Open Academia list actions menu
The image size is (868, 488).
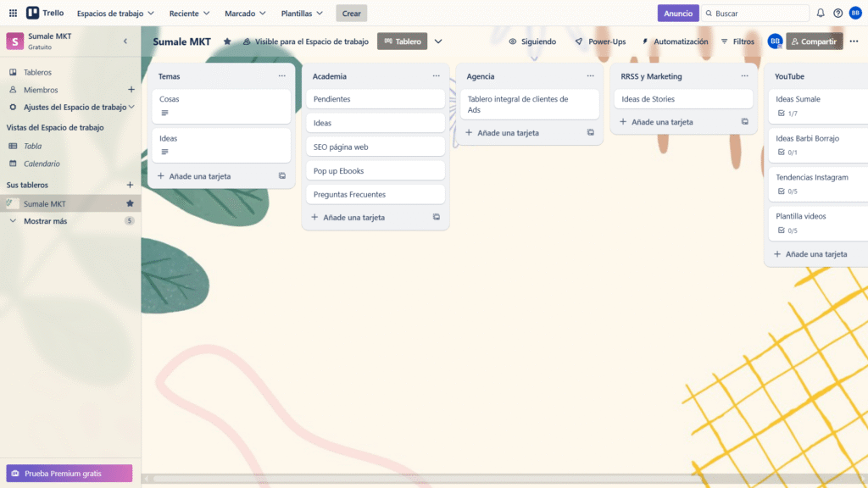click(437, 75)
